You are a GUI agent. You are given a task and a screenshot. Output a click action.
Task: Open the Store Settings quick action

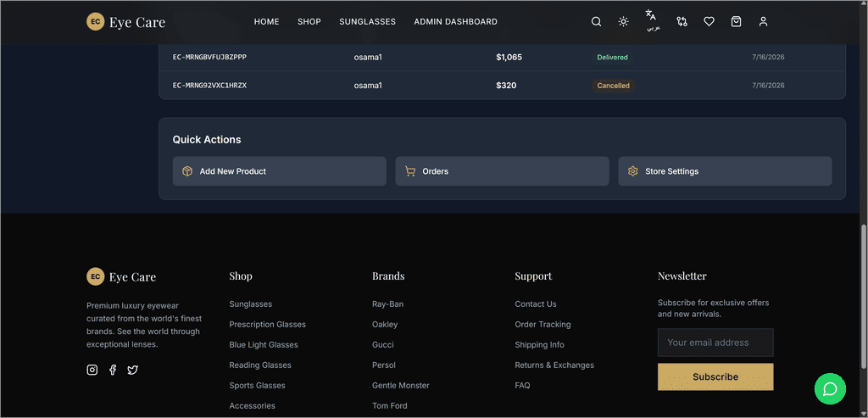[x=726, y=171]
